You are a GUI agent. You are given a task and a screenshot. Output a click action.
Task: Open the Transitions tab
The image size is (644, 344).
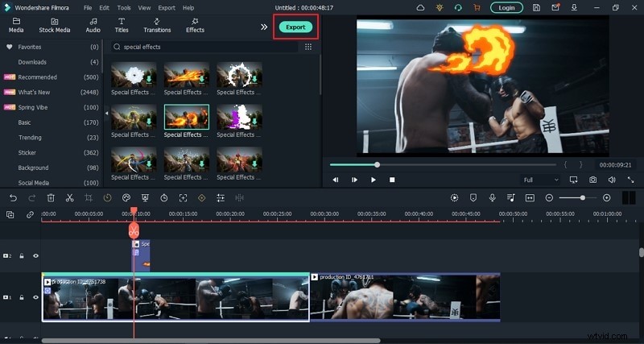pos(157,26)
